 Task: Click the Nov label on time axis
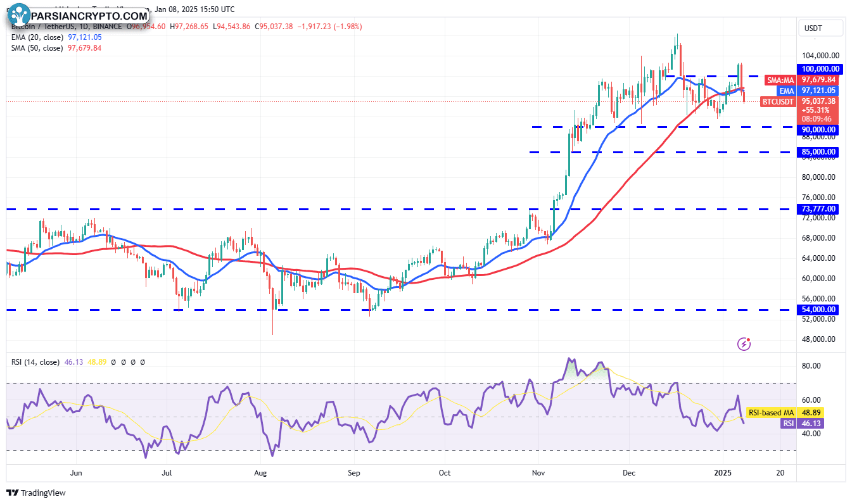[x=538, y=473]
